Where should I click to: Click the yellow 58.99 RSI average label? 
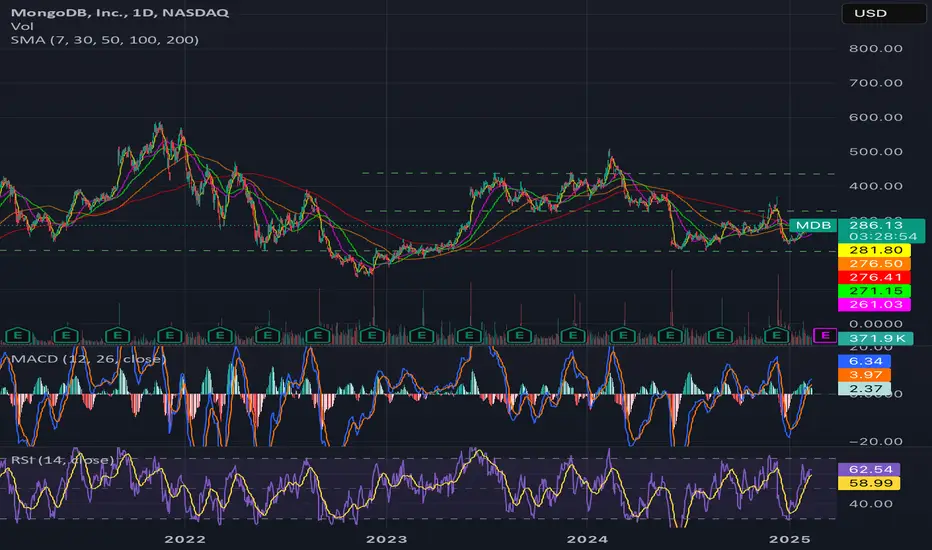869,483
